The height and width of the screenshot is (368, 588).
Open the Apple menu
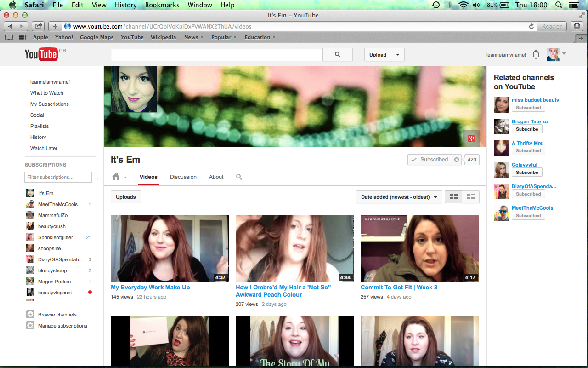[12, 5]
